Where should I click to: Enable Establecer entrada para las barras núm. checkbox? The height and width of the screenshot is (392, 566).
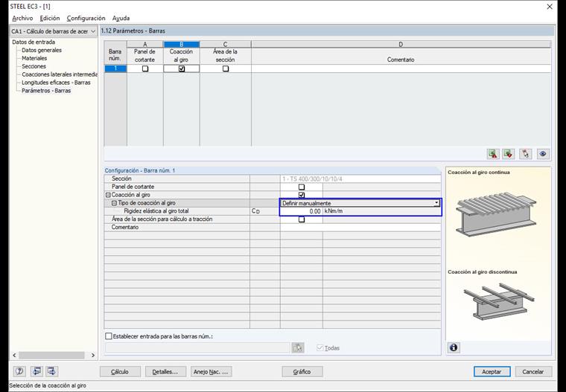tap(109, 336)
